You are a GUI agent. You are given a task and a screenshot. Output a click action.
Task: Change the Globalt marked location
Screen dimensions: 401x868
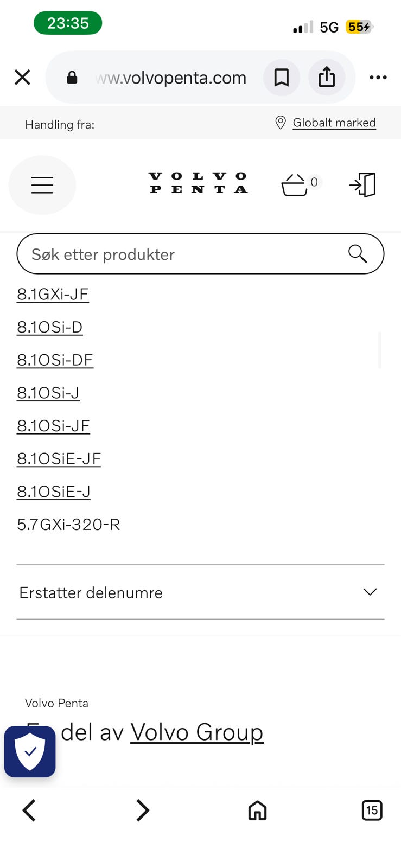click(x=334, y=123)
